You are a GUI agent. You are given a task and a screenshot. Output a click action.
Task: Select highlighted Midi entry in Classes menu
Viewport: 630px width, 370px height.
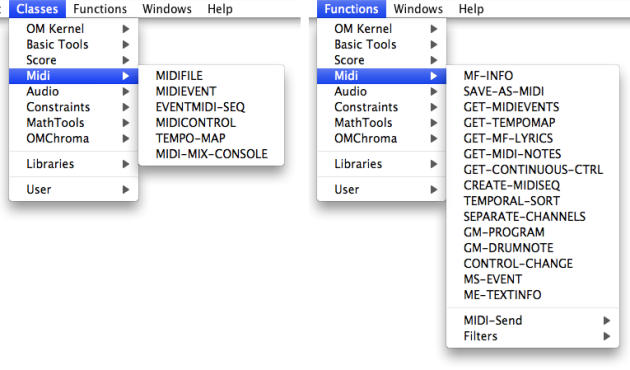pyautogui.click(x=74, y=76)
